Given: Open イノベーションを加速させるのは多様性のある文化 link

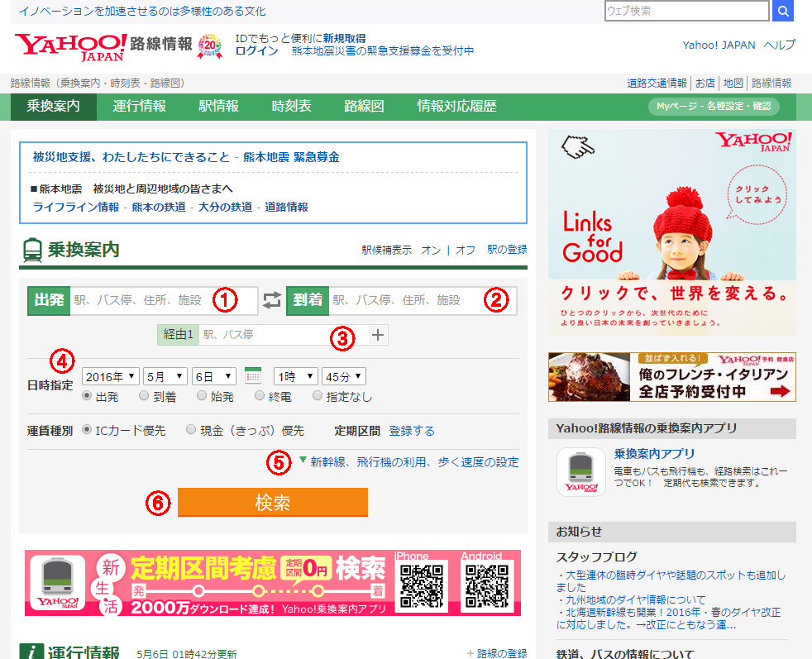Looking at the screenshot, I should tap(142, 12).
